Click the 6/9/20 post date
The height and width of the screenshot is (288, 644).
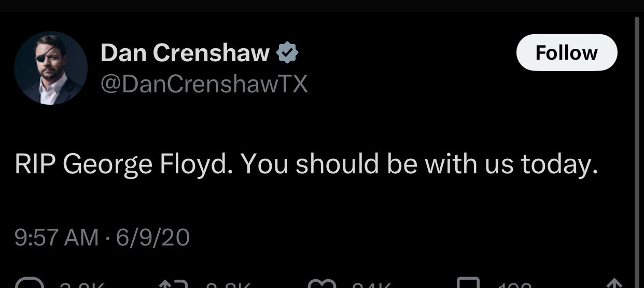(x=153, y=238)
